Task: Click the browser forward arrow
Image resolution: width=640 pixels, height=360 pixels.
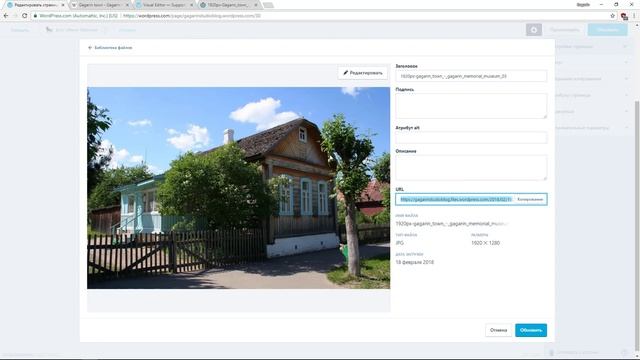Action: [x=15, y=16]
